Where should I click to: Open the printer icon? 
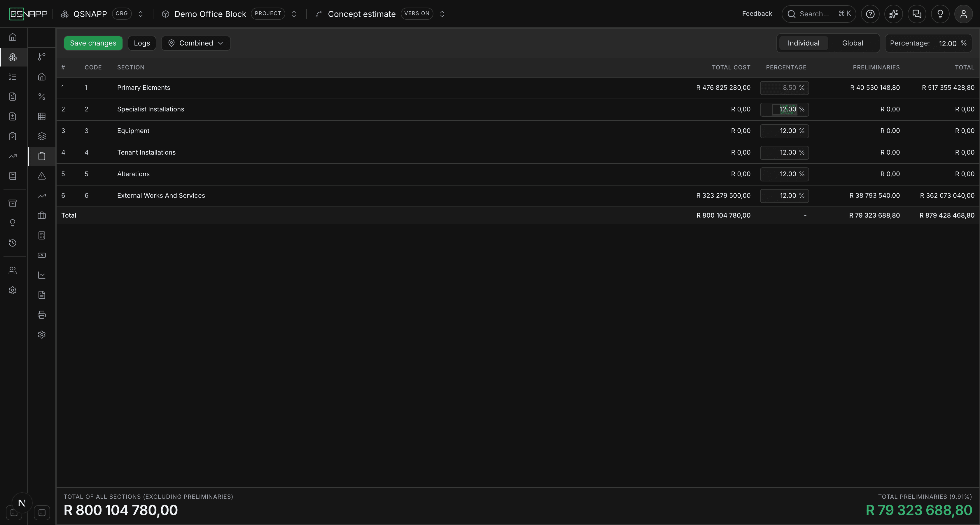point(42,315)
